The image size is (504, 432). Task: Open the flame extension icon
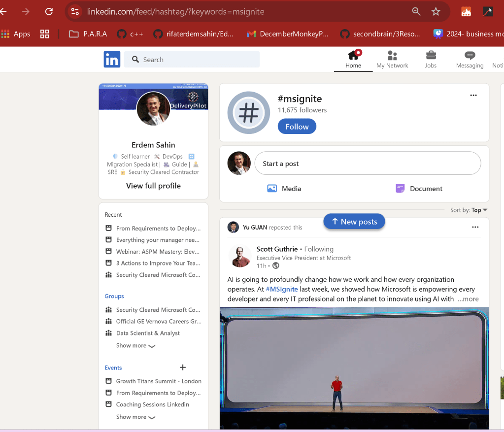click(x=466, y=11)
